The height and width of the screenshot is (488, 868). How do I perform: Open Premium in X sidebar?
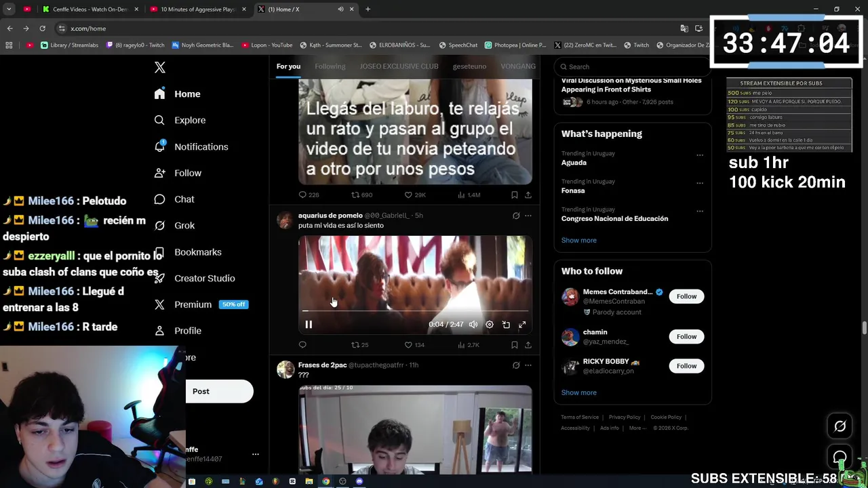201,304
